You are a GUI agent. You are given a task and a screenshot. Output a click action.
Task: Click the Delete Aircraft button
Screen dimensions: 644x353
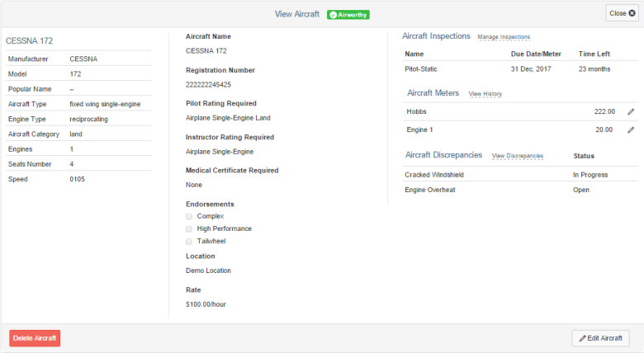point(35,338)
